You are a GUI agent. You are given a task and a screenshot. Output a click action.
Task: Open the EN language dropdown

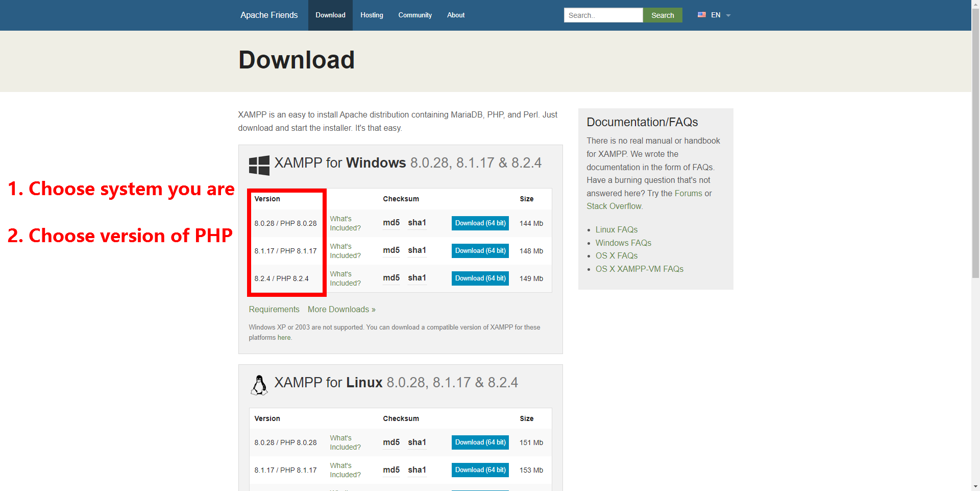[721, 15]
